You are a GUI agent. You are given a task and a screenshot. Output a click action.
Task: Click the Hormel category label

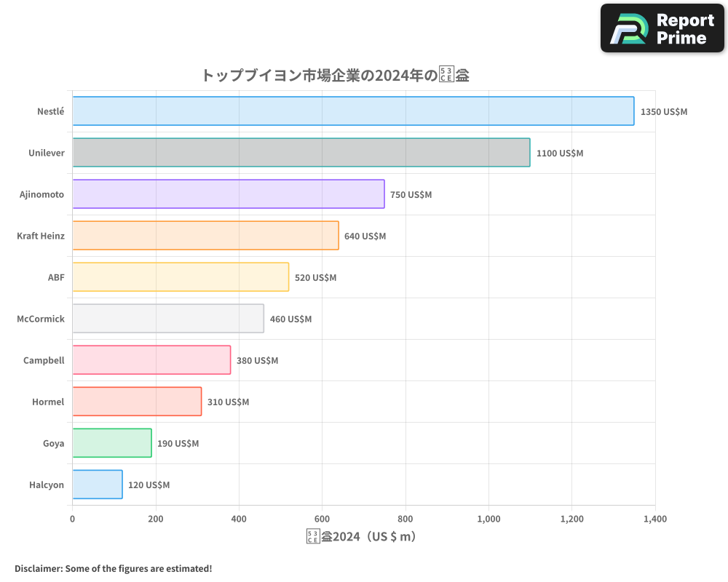(x=47, y=402)
